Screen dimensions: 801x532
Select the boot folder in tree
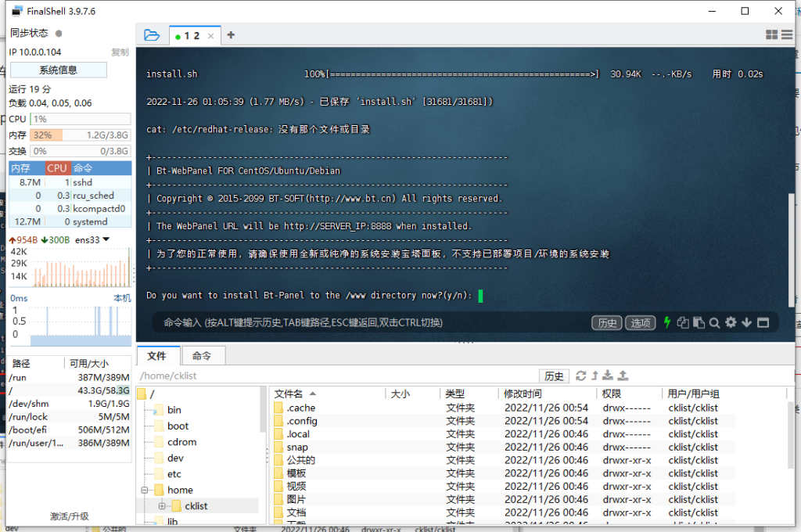[x=178, y=426]
